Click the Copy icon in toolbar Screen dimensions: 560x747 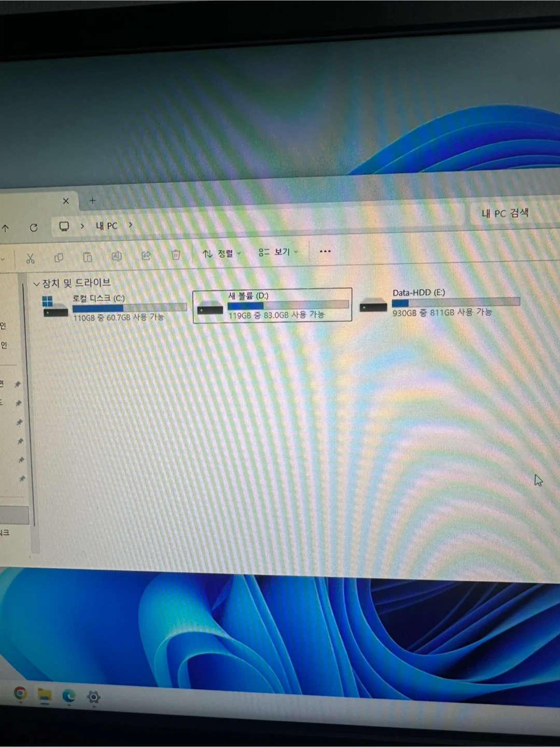(59, 257)
